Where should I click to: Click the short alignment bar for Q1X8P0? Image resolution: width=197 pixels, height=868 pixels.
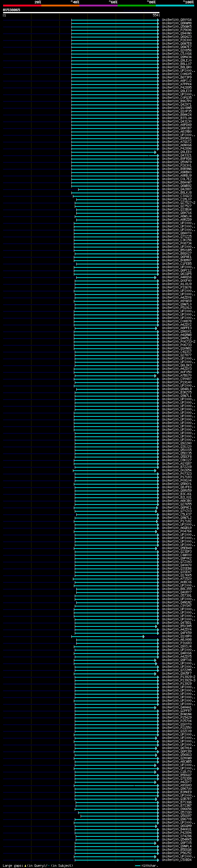pos(108,636)
